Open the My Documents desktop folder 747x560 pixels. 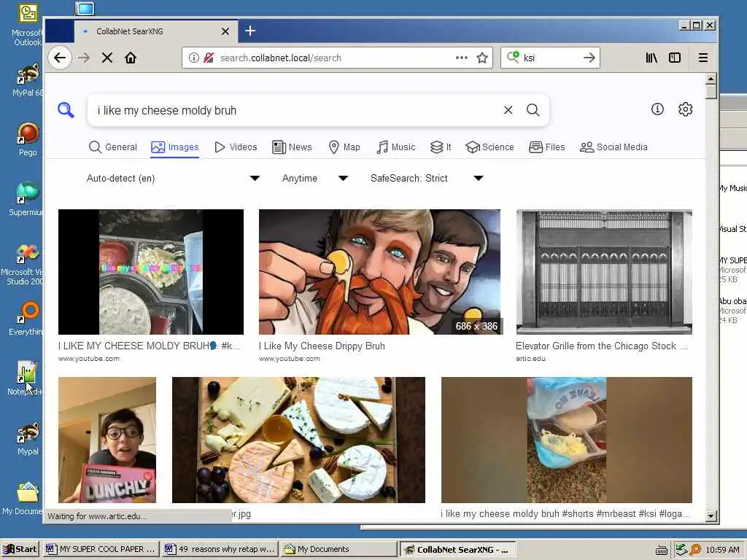click(x=24, y=499)
